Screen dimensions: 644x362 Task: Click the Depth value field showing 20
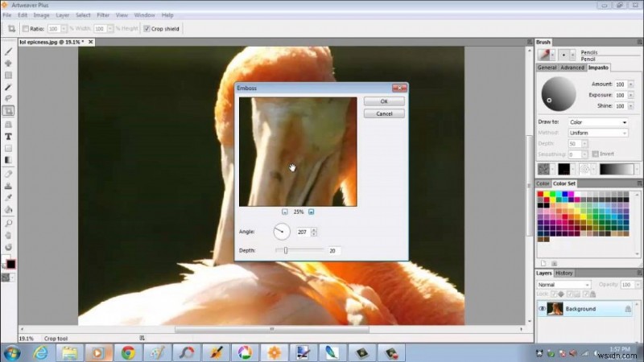pos(334,250)
